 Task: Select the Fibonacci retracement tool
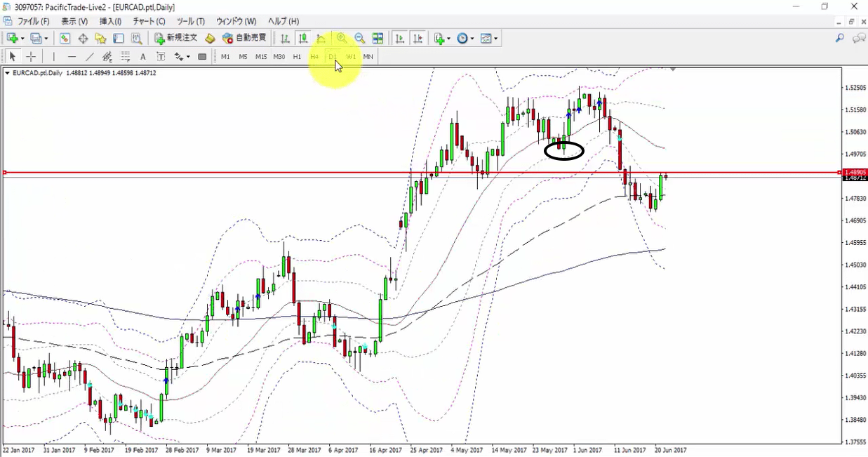pos(126,57)
